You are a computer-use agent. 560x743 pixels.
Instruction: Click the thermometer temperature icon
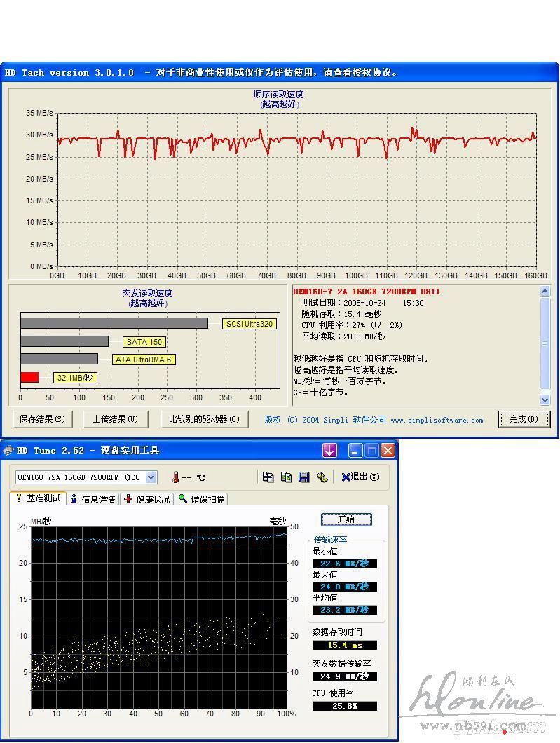tap(176, 477)
